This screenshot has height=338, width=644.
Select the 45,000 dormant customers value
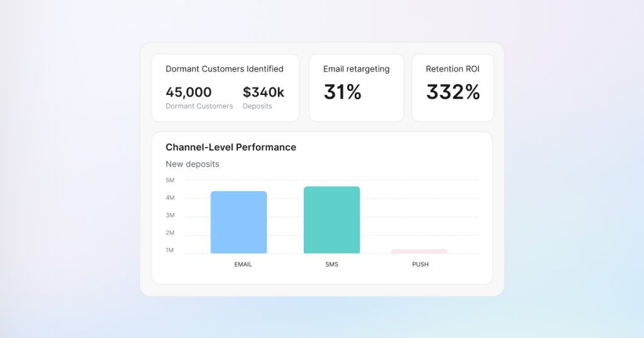(189, 92)
